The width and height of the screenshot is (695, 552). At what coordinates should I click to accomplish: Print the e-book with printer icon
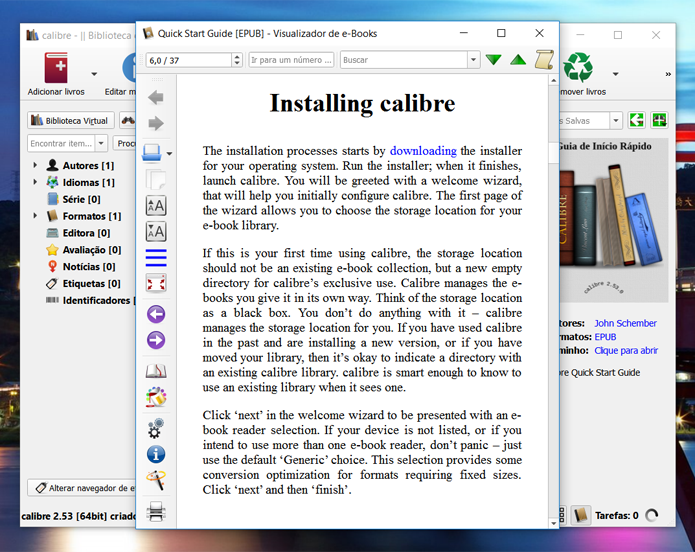coord(156,511)
